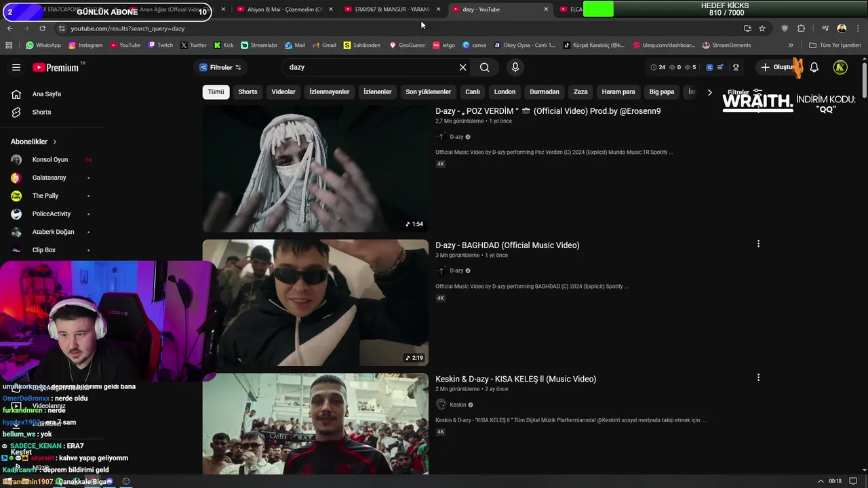The image size is (868, 488).
Task: Open Galatasaray subscription channel
Action: click(x=49, y=178)
